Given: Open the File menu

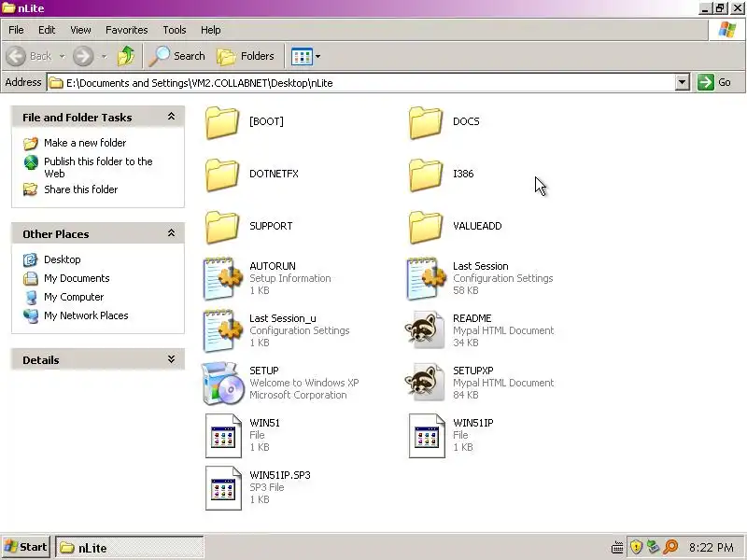Looking at the screenshot, I should tap(16, 30).
